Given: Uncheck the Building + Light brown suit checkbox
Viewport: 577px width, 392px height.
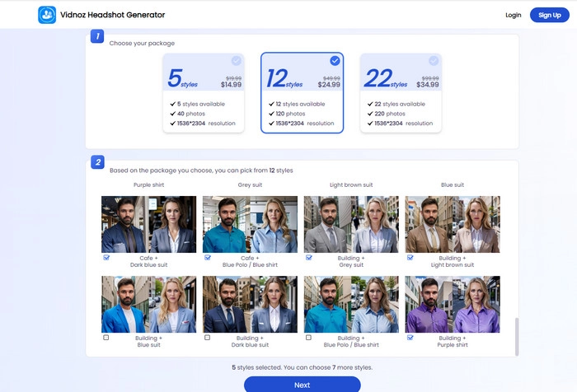Looking at the screenshot, I should click(x=410, y=258).
